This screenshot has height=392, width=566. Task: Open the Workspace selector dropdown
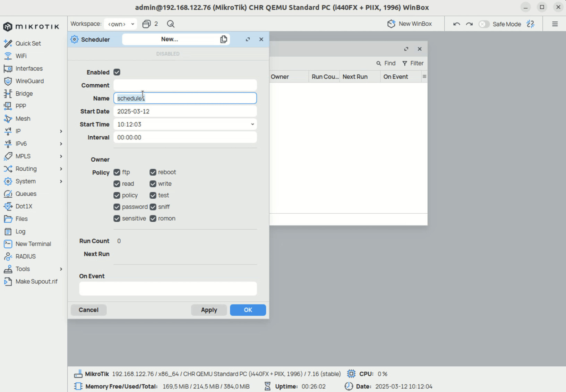[x=120, y=24]
